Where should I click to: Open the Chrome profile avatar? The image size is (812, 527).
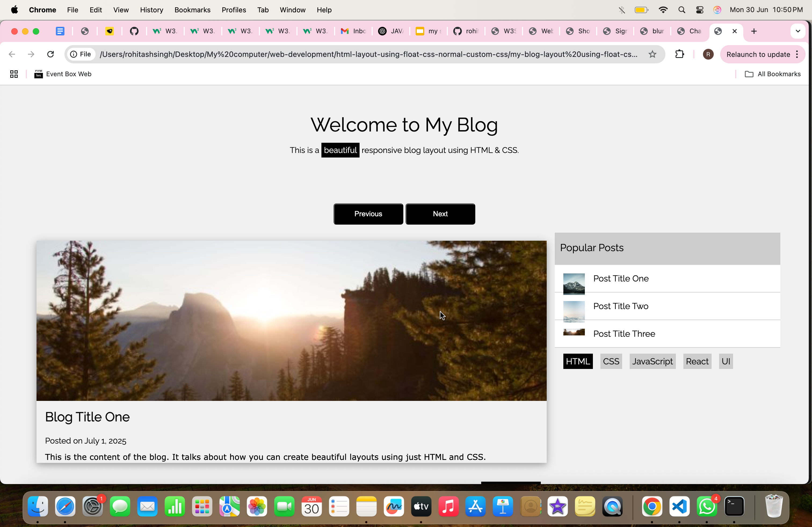(x=708, y=54)
